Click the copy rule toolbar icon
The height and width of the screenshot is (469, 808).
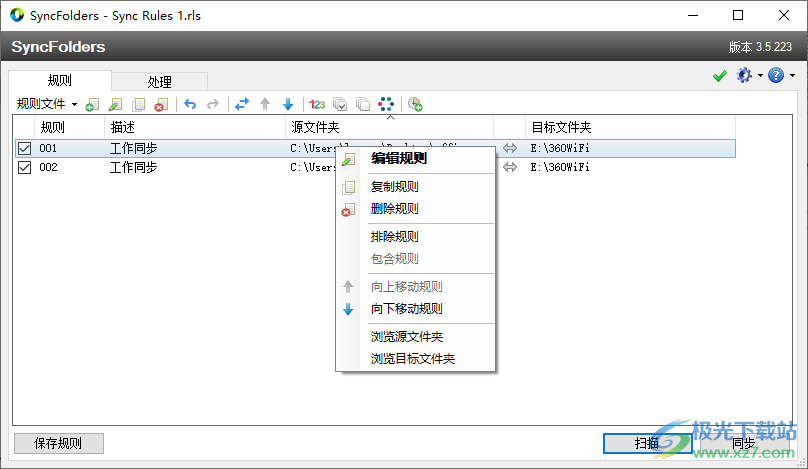(x=138, y=105)
